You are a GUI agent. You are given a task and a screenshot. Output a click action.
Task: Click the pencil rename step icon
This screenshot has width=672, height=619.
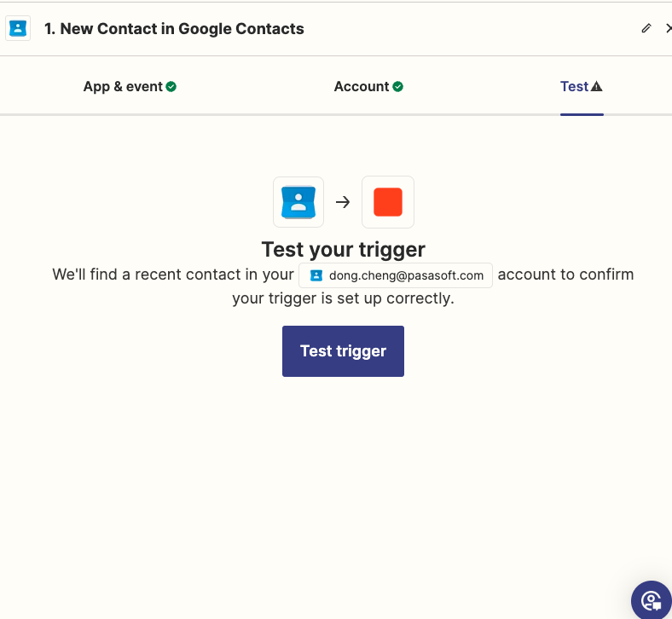tap(646, 29)
